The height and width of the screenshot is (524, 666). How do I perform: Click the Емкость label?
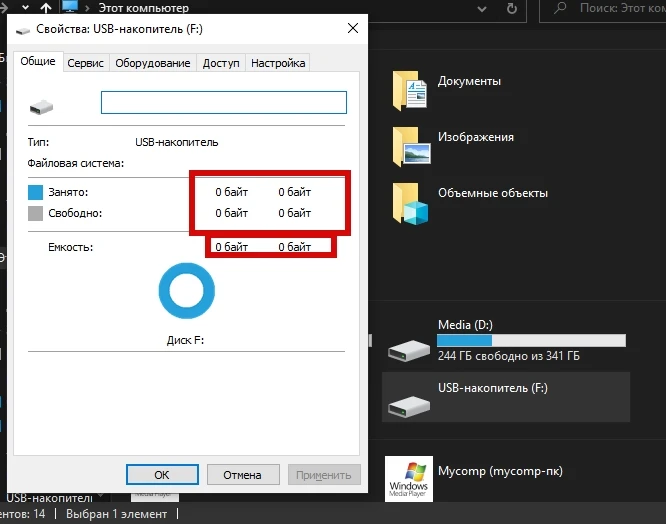[x=71, y=247]
